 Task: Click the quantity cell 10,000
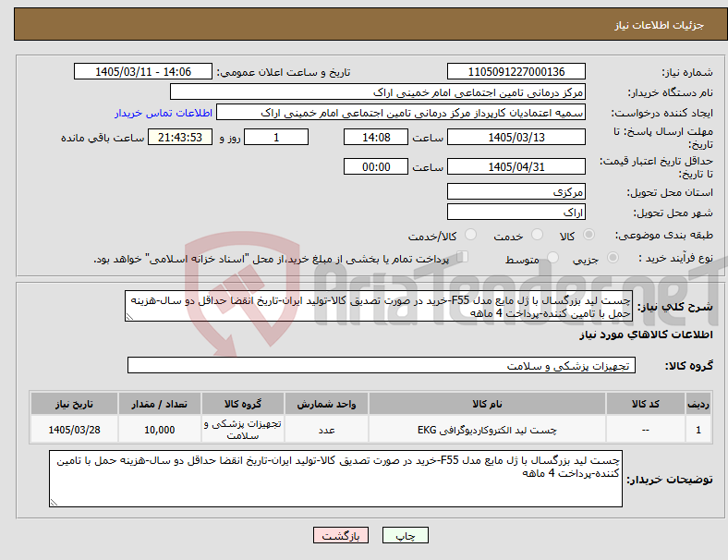pyautogui.click(x=159, y=430)
